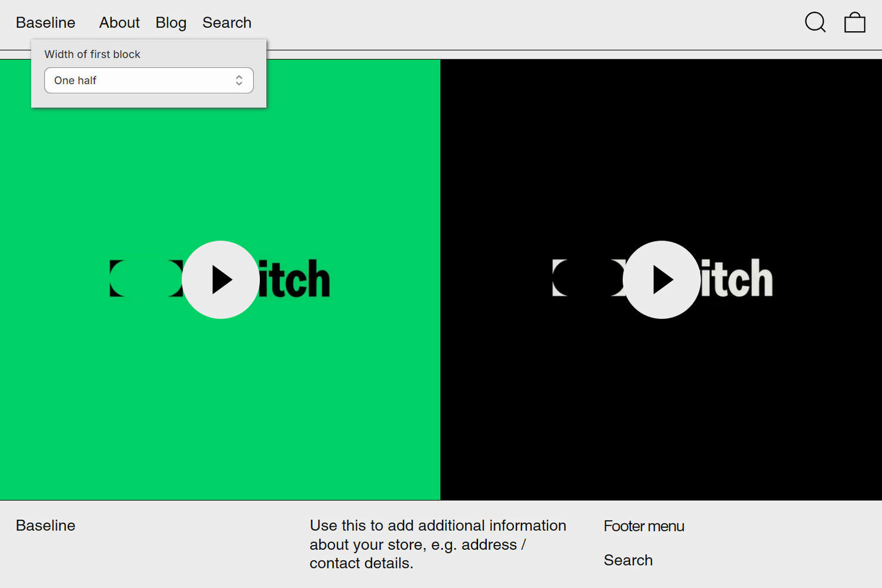Open the About page from the navigation

point(119,22)
